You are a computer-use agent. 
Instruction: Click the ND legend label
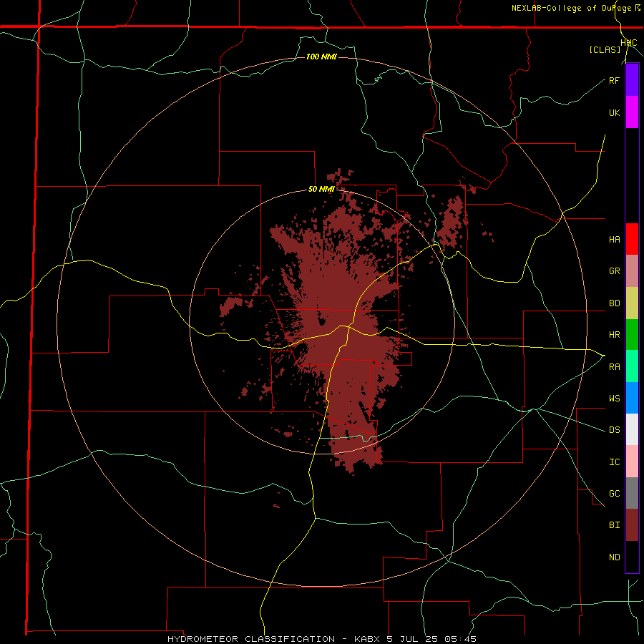pyautogui.click(x=614, y=557)
